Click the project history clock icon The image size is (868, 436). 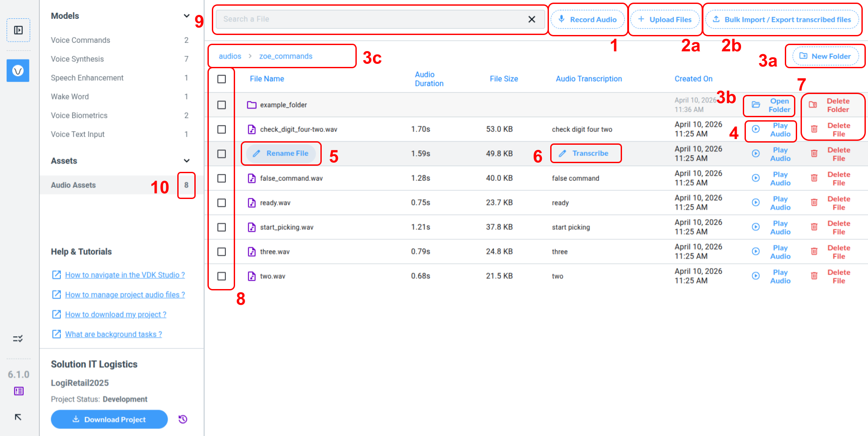click(x=183, y=419)
